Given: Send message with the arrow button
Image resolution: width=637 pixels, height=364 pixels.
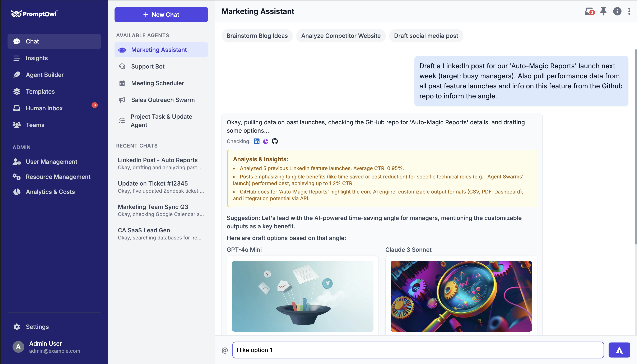Looking at the screenshot, I should 619,350.
